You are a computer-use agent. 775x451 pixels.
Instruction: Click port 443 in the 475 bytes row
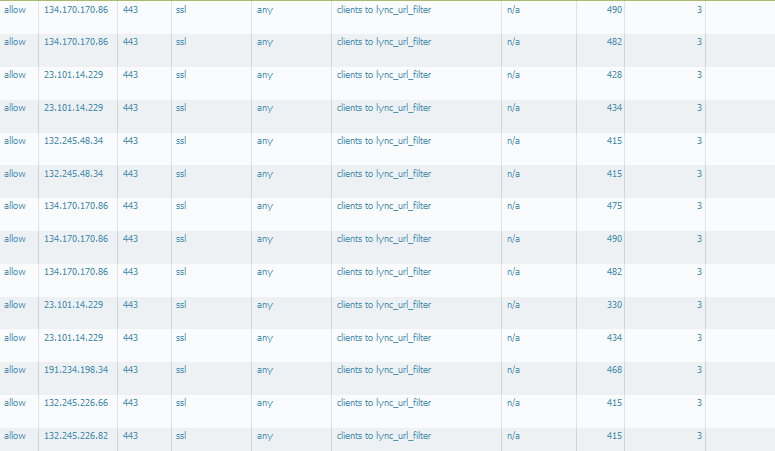click(130, 206)
